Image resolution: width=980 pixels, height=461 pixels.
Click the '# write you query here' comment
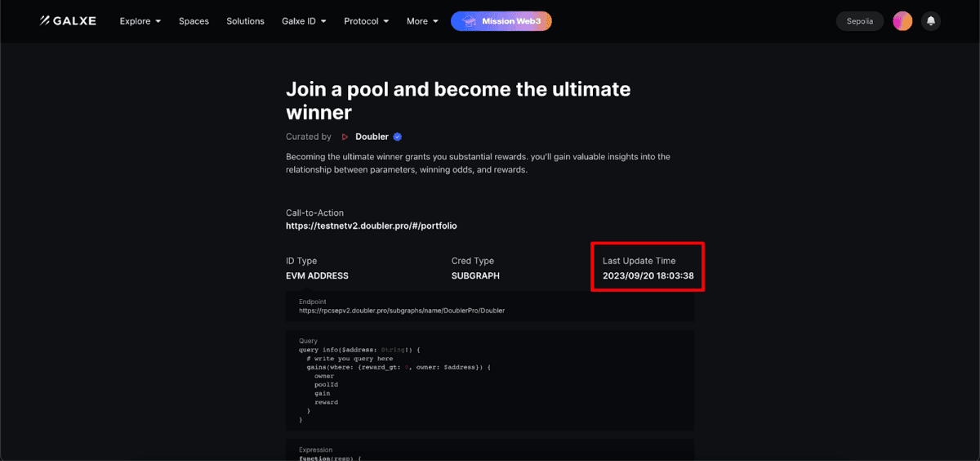tap(350, 359)
